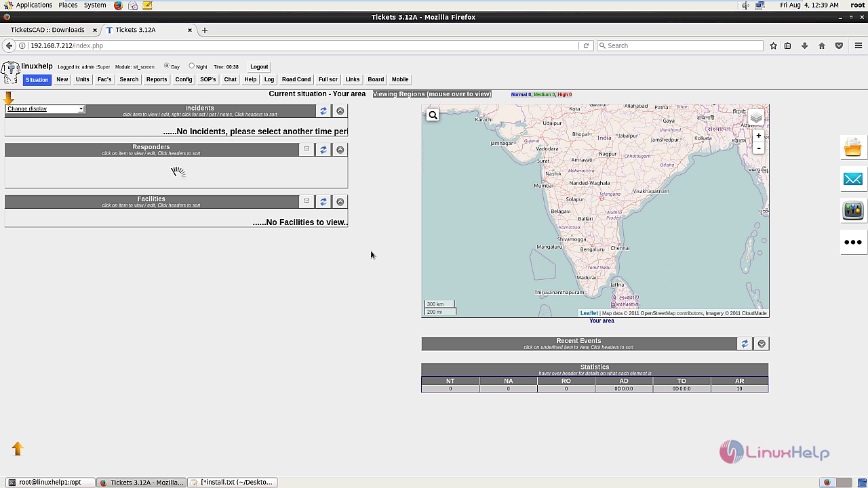This screenshot has width=868, height=488.
Task: Go to Firefox home page
Action: pos(821,45)
